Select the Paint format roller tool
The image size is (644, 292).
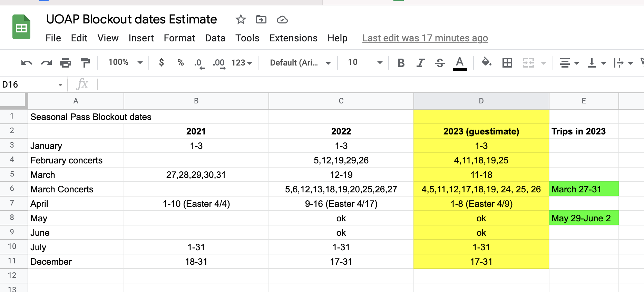85,63
